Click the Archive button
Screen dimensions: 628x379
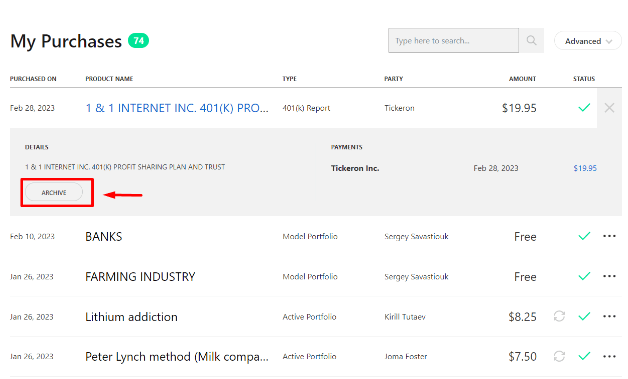tap(54, 192)
